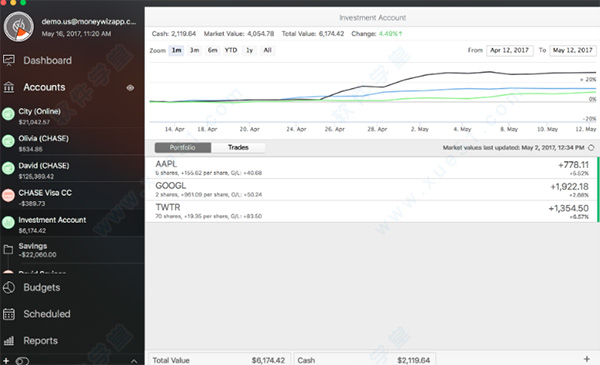This screenshot has height=365, width=600.
Task: Select the Olivia (CHASE) account
Action: point(72,143)
